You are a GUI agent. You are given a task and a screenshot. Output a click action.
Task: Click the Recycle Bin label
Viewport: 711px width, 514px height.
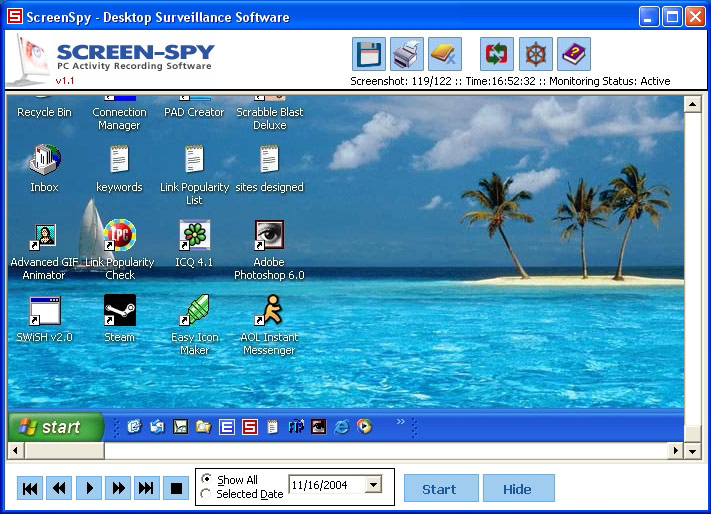[x=44, y=112]
